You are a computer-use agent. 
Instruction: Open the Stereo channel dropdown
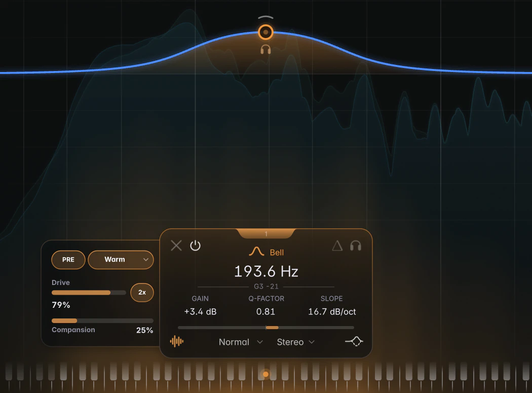[295, 342]
